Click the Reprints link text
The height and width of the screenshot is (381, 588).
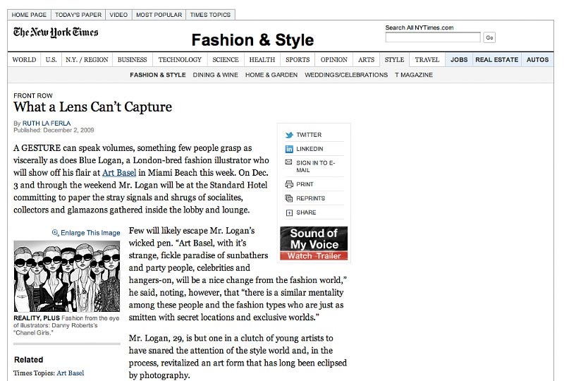click(310, 198)
